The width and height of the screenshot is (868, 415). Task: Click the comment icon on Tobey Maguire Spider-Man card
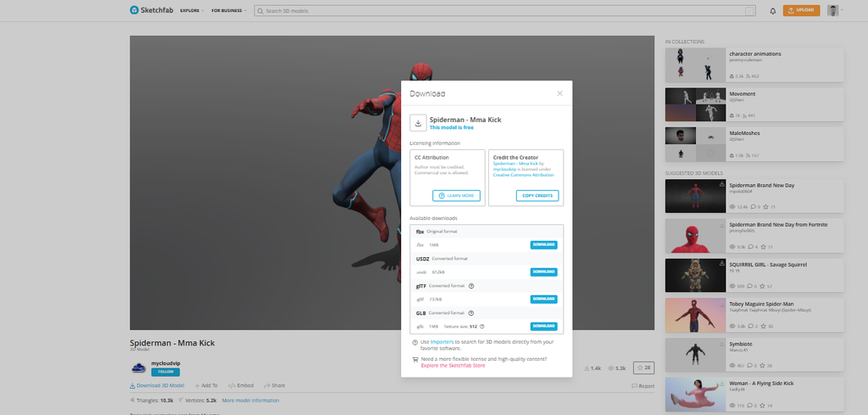coord(749,326)
